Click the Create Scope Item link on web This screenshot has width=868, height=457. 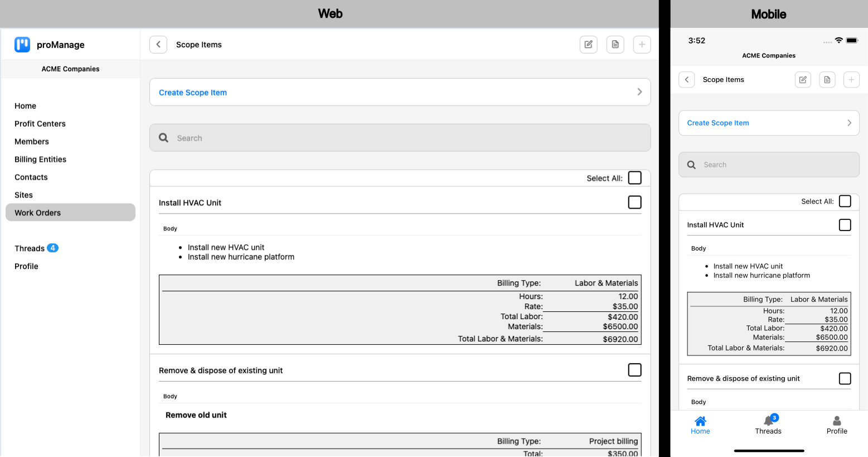pos(193,93)
